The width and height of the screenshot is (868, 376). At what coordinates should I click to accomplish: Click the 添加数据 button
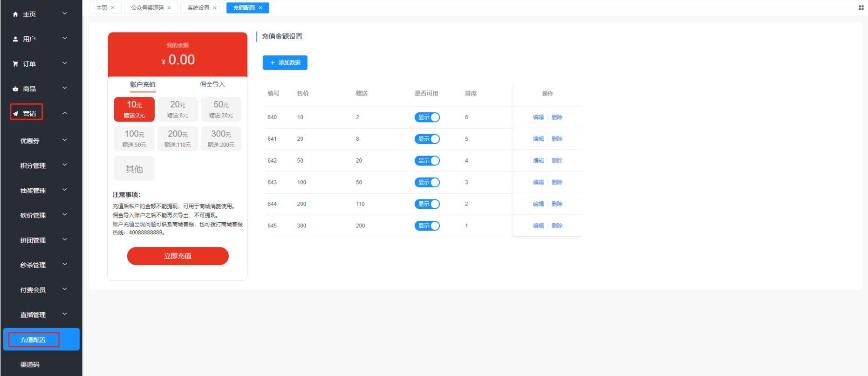point(285,62)
